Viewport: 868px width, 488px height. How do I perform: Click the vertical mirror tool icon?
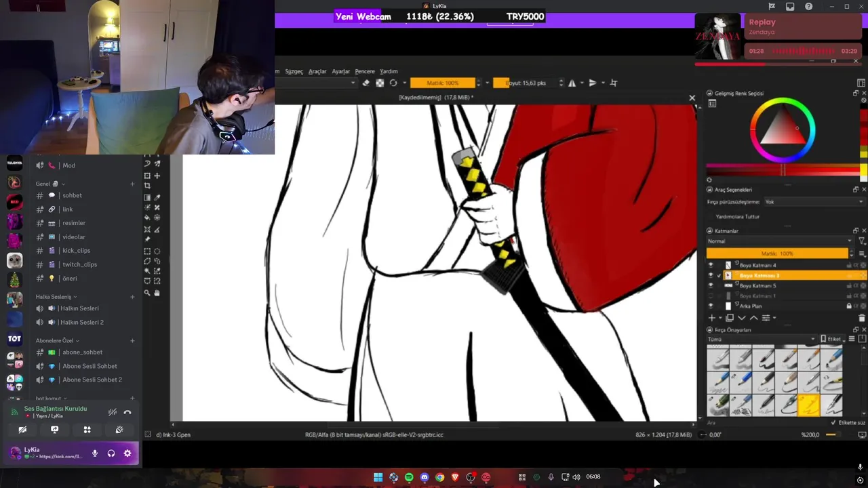(593, 83)
